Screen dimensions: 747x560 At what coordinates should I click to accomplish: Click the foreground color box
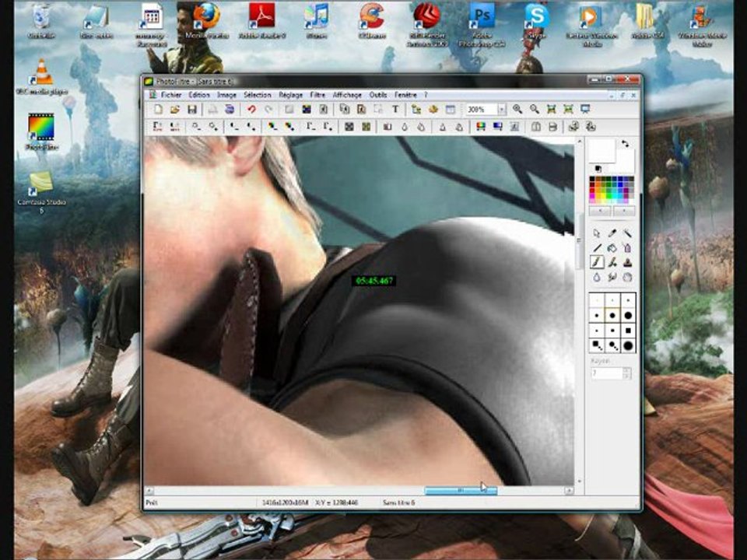tap(602, 152)
